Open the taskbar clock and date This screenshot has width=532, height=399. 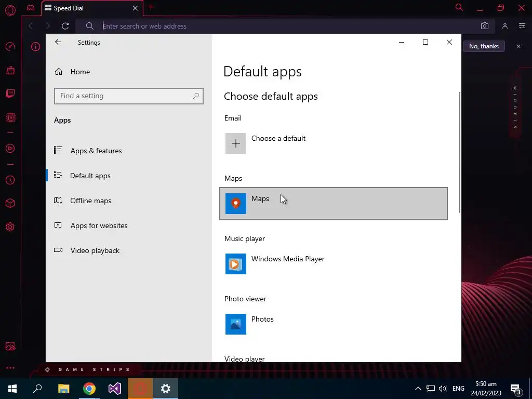click(x=486, y=389)
